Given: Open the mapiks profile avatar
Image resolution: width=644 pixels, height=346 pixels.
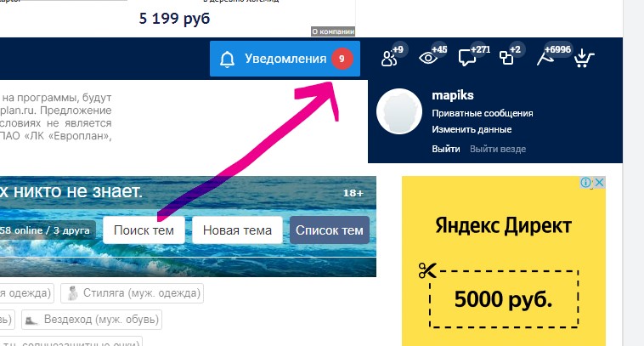Looking at the screenshot, I should 399,111.
